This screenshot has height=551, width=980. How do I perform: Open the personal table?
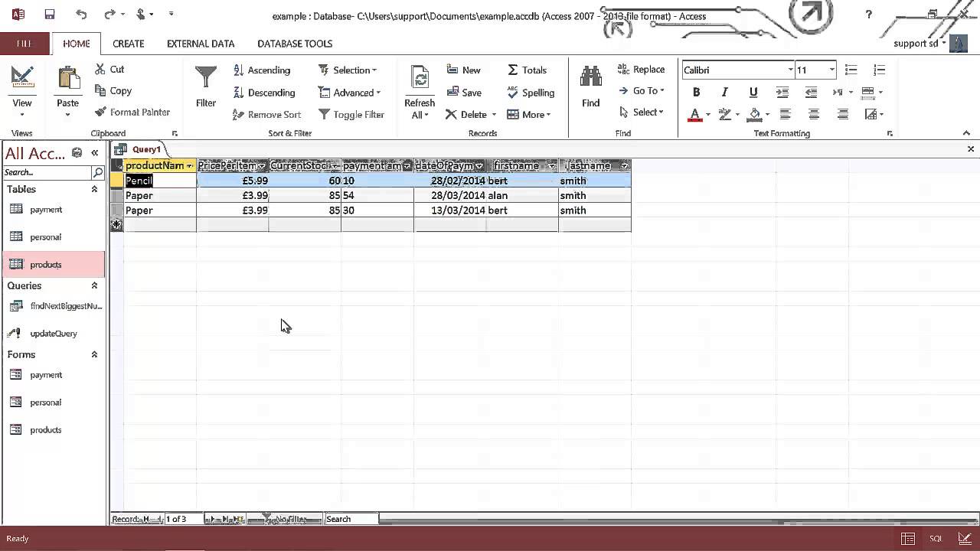click(x=46, y=237)
